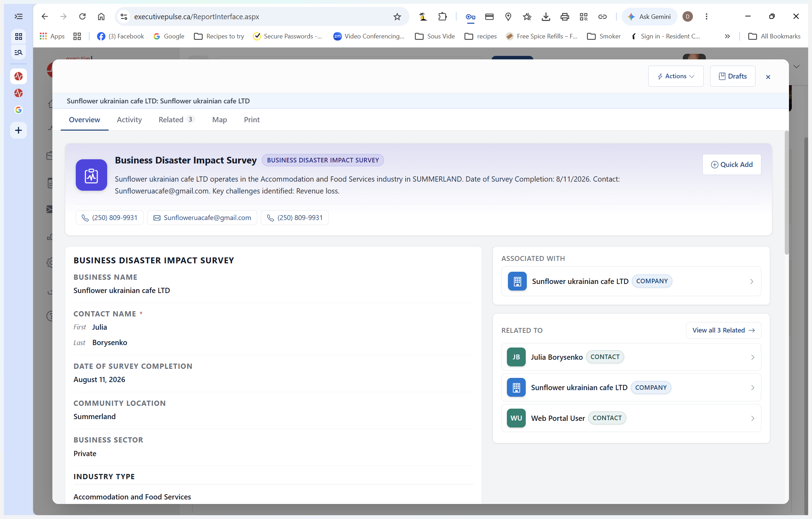Click the purple survey clipboard icon
This screenshot has width=812, height=519.
tap(91, 175)
